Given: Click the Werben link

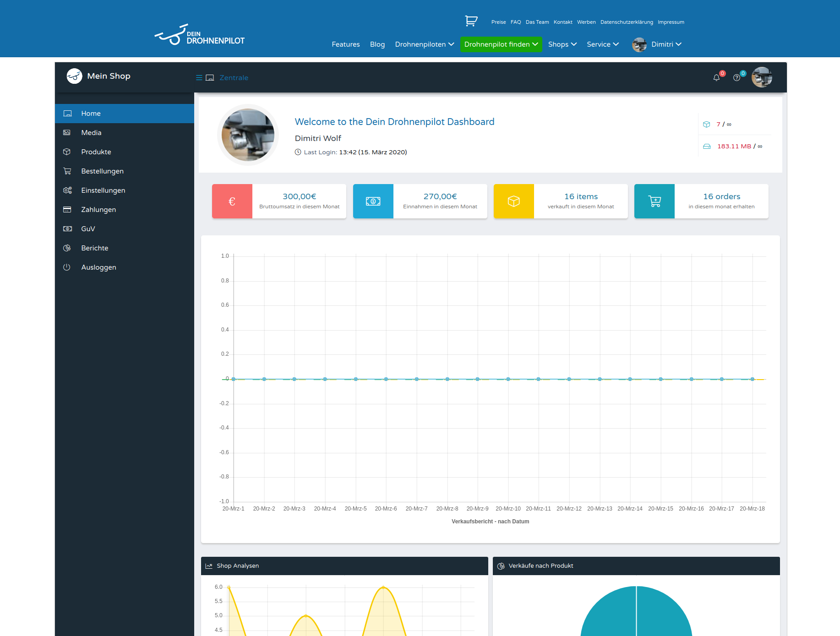Looking at the screenshot, I should [x=586, y=22].
